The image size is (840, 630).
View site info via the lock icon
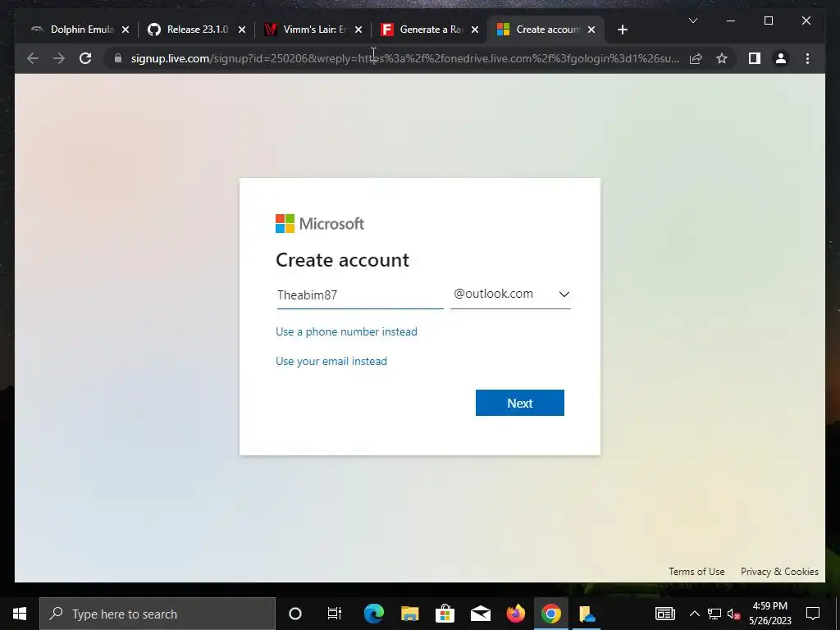(x=118, y=58)
